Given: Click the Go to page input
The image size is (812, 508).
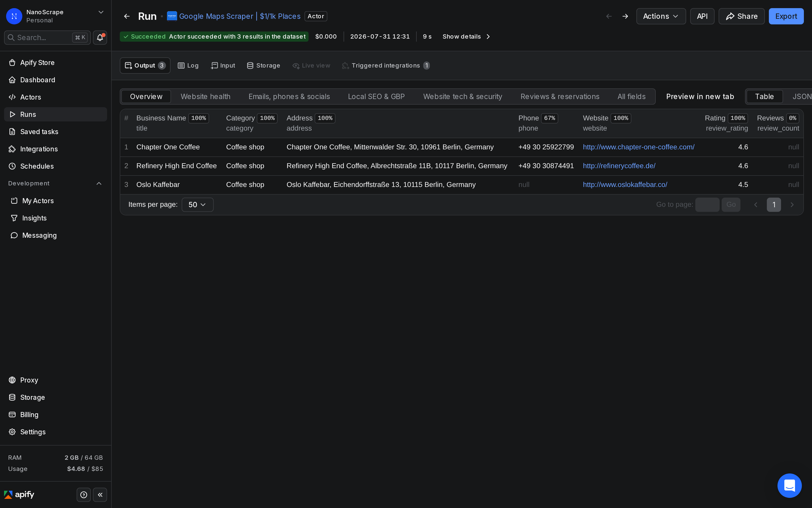Looking at the screenshot, I should click(707, 205).
